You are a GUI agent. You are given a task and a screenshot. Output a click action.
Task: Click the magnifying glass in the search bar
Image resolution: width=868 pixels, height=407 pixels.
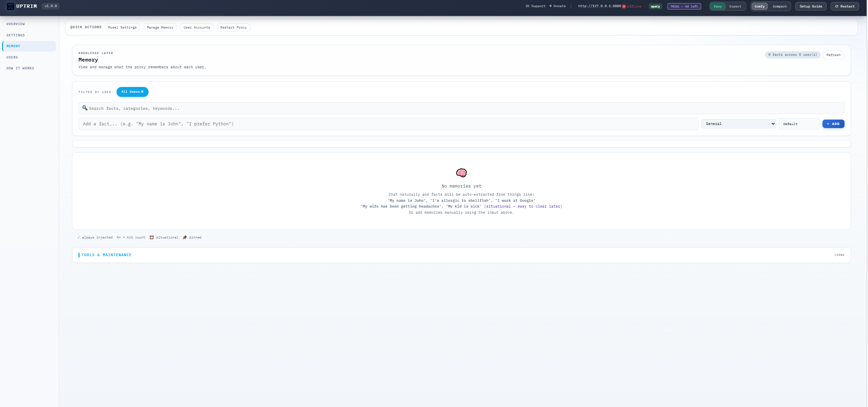(85, 108)
